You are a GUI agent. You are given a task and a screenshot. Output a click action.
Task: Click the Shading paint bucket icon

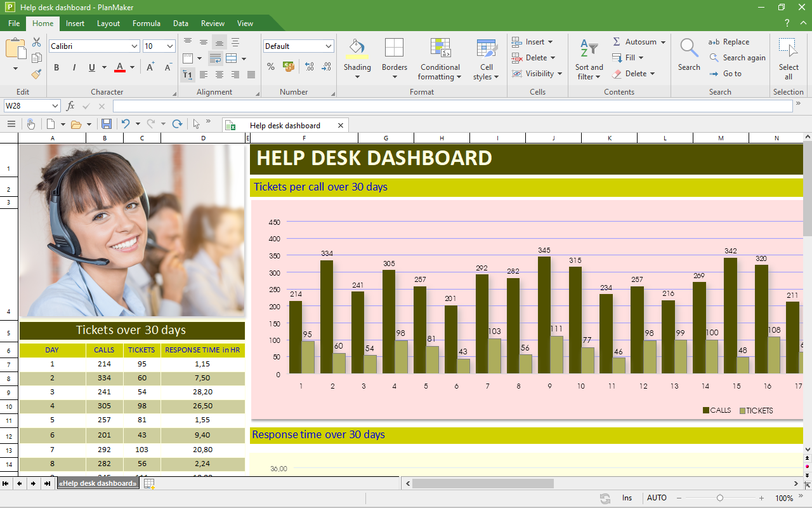click(x=357, y=49)
